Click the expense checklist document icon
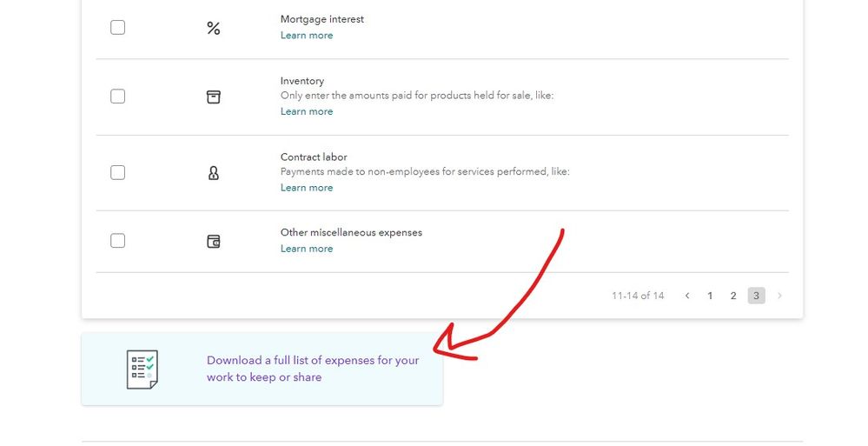This screenshot has width=868, height=446. (142, 369)
